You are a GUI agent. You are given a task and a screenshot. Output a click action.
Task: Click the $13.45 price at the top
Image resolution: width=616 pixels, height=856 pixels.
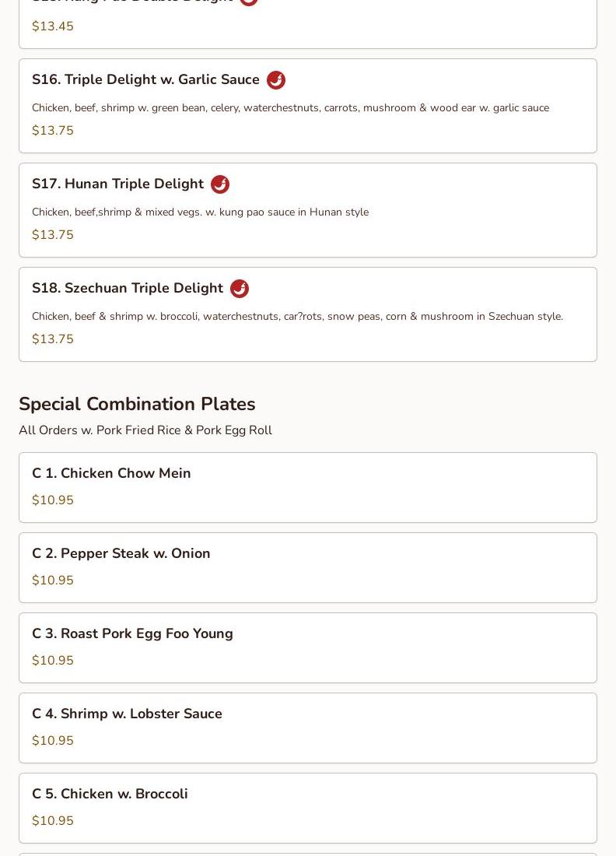click(53, 26)
